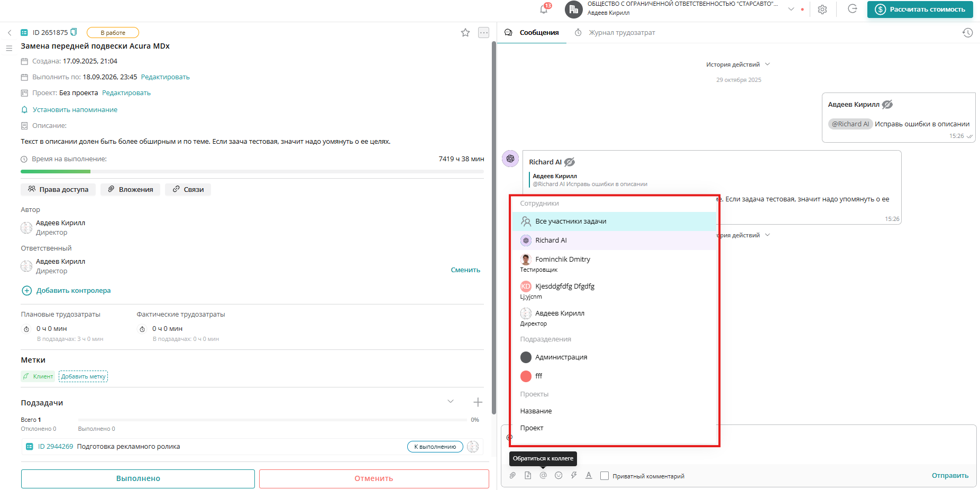Open the text formatting icon

pyautogui.click(x=589, y=476)
